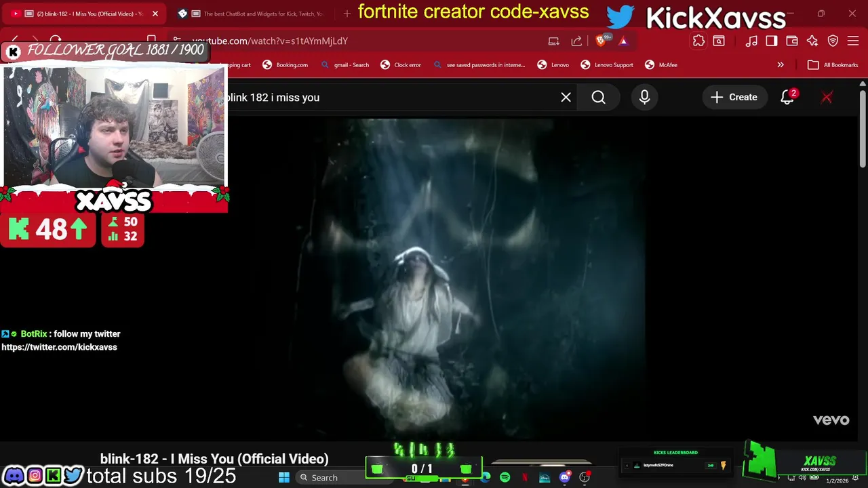The width and height of the screenshot is (868, 488).
Task: Click the YouTube Create button
Action: point(734,98)
